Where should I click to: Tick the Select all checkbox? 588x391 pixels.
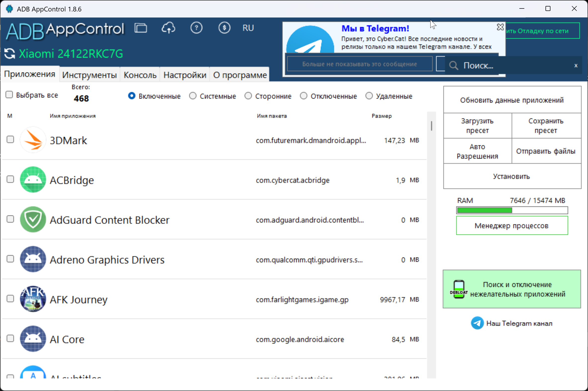click(9, 95)
